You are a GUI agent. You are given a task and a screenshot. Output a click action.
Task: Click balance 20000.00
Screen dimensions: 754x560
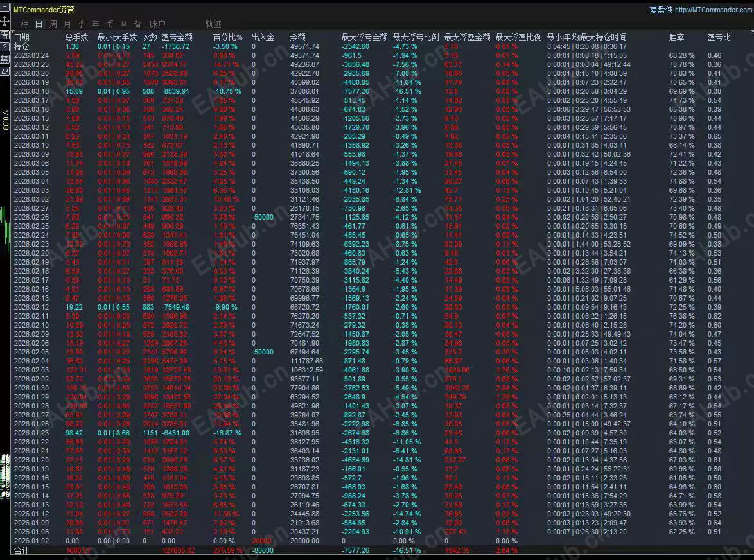(x=304, y=541)
